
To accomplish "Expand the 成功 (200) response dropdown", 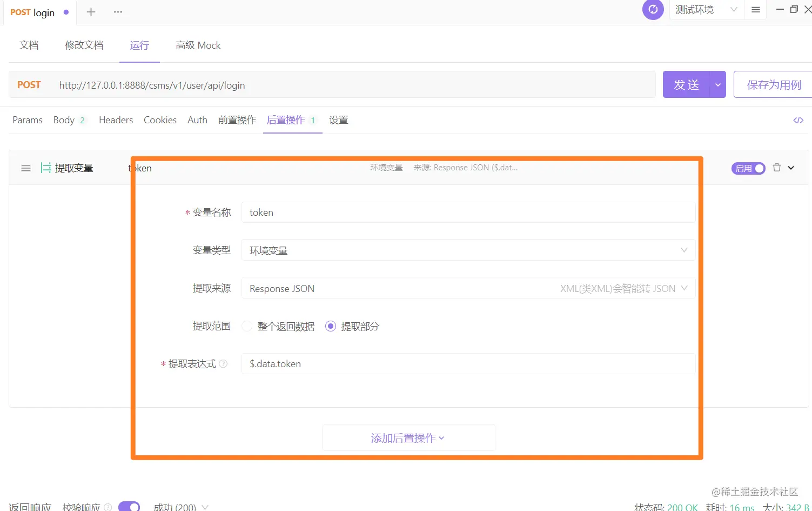I will coord(181,507).
